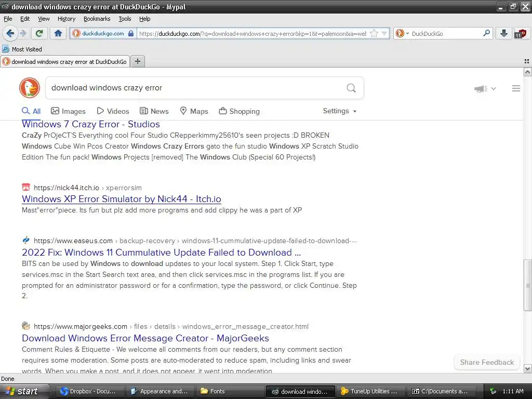Switch to Appearance and Themes taskbar window
The height and width of the screenshot is (399, 532).
click(x=159, y=391)
